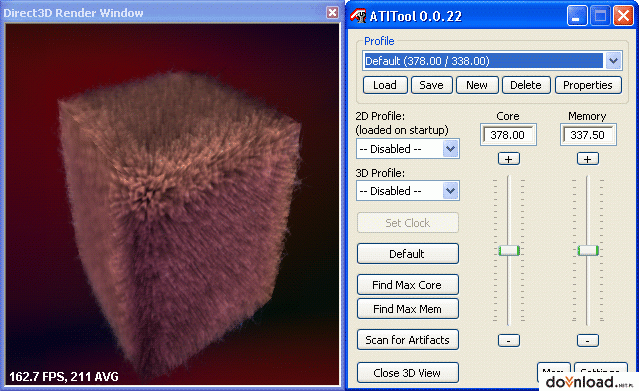Click the ATITool application icon in title bar

click(x=358, y=16)
